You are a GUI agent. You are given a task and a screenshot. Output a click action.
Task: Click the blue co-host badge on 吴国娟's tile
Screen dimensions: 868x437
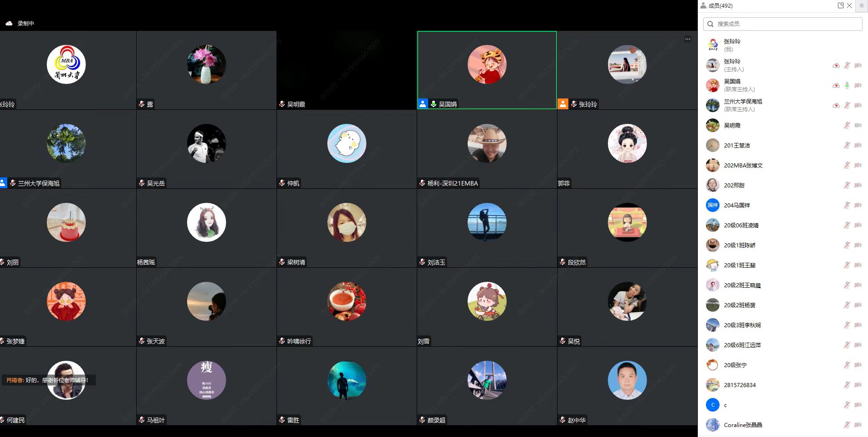tap(423, 104)
